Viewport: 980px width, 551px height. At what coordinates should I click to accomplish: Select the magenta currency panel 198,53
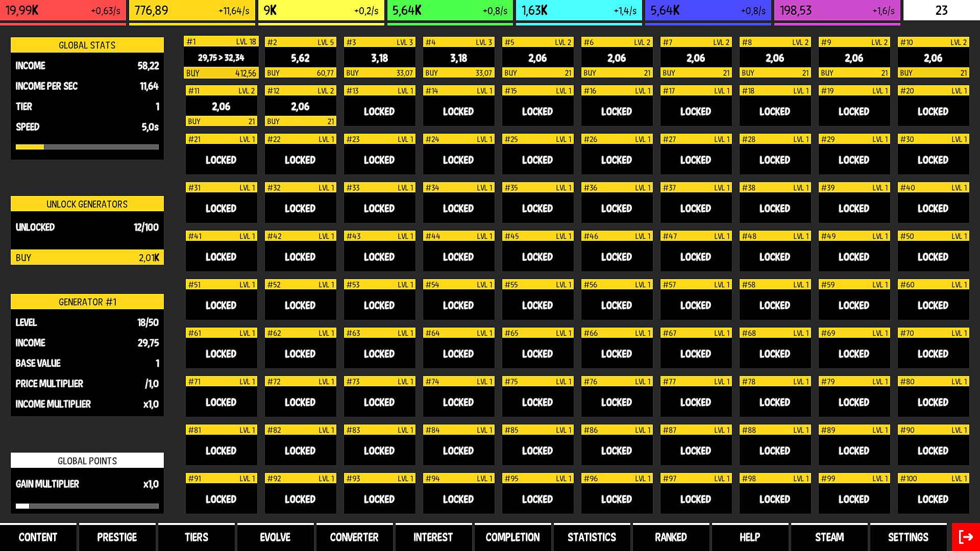click(x=837, y=11)
